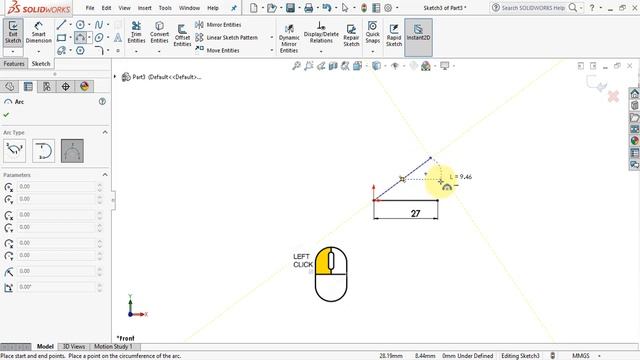
Task: Select the Circle sketch tool
Action: (x=80, y=25)
